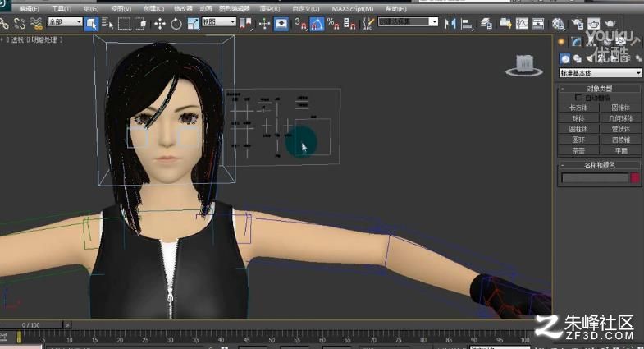Viewport: 644px width, 349px height.
Task: Open 图形编辑器 menu
Action: click(x=234, y=8)
